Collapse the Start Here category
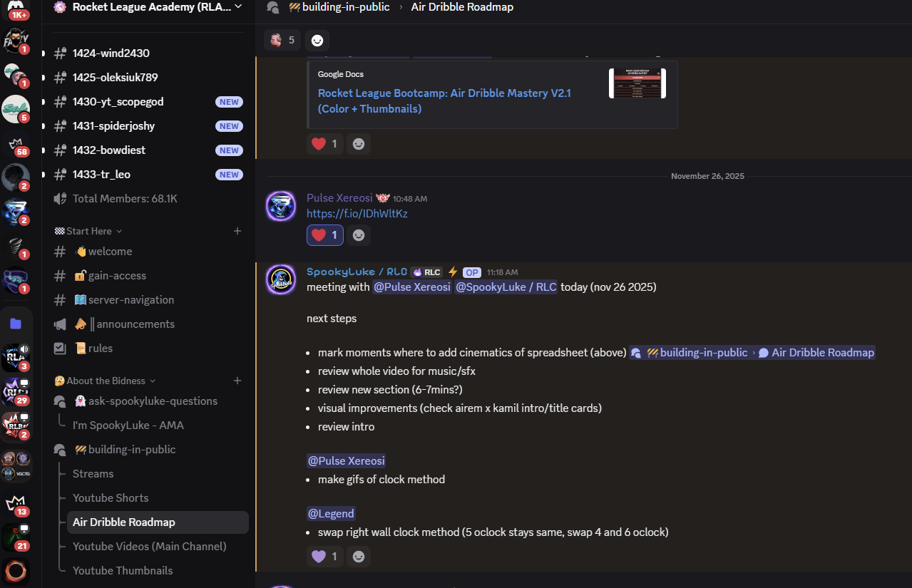 [88, 231]
